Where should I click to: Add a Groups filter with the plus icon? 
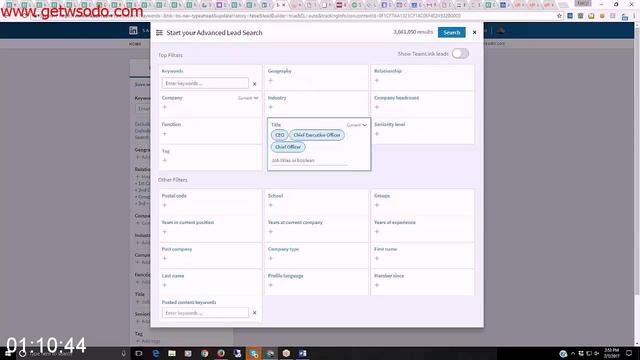coord(377,205)
